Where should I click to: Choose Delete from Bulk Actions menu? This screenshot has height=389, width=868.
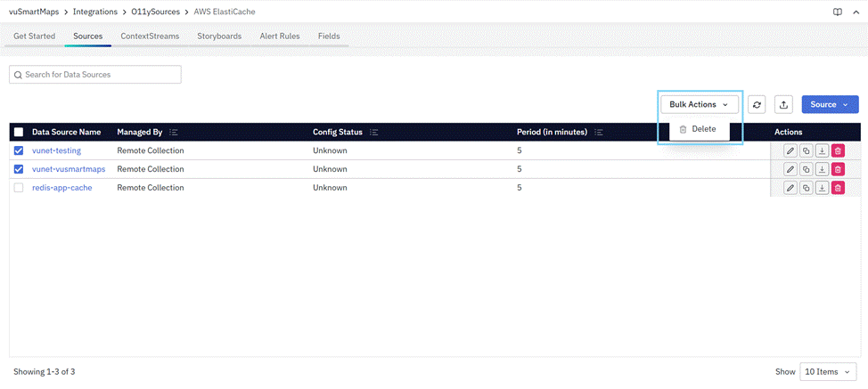click(x=699, y=129)
